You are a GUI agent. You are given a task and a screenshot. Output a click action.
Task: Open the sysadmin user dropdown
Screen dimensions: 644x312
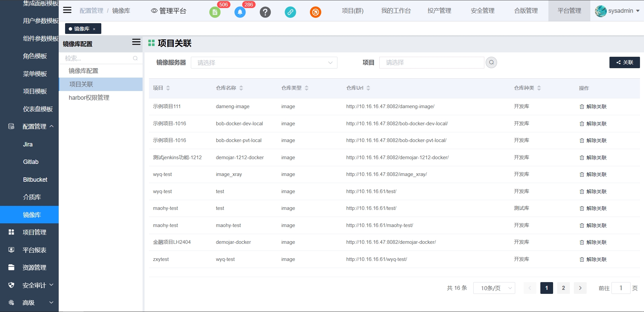(617, 11)
